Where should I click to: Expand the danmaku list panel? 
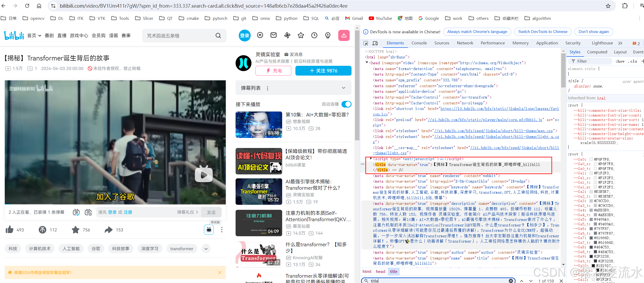(344, 88)
